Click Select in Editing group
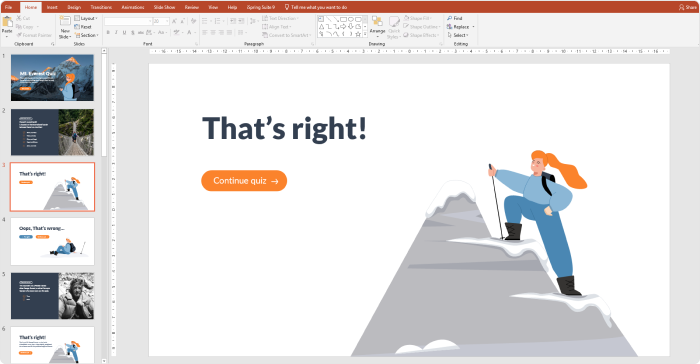The image size is (700, 364). (x=458, y=35)
